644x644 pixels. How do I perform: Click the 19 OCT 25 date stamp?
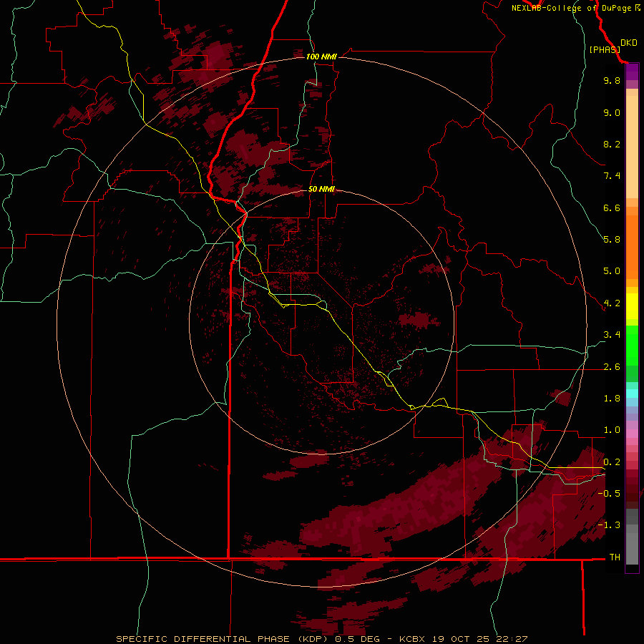tap(461, 639)
